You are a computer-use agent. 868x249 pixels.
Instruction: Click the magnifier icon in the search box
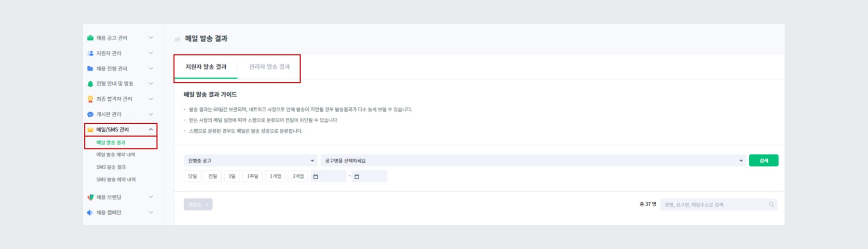click(x=771, y=205)
